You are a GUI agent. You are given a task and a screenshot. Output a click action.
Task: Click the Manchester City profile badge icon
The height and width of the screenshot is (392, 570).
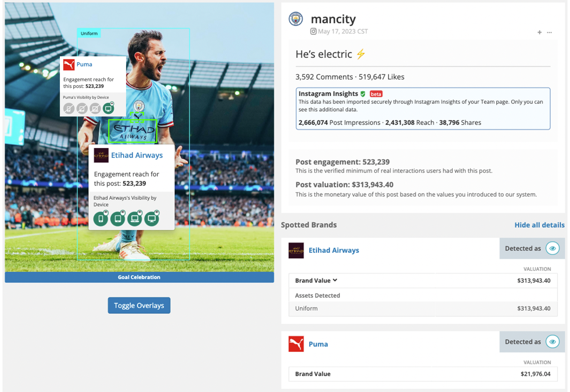tap(296, 19)
